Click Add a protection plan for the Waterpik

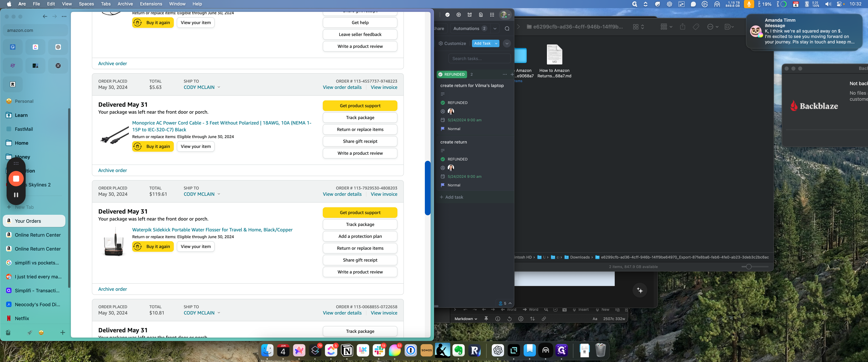pyautogui.click(x=360, y=237)
